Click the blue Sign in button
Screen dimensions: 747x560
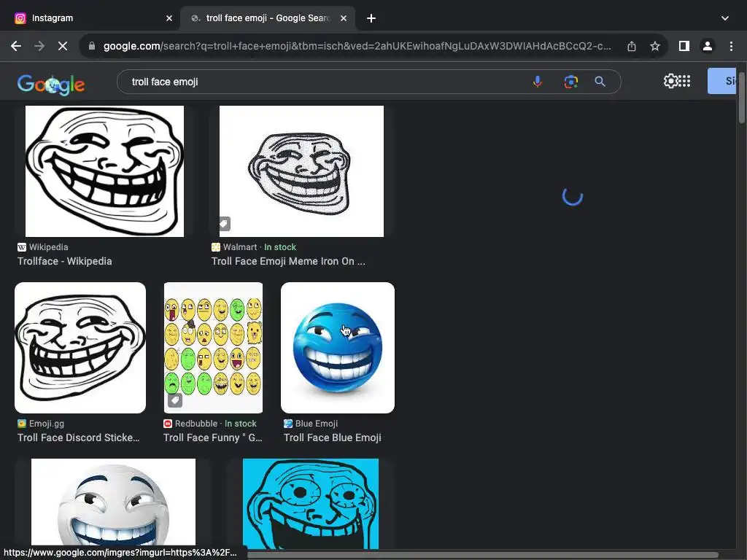pyautogui.click(x=722, y=81)
